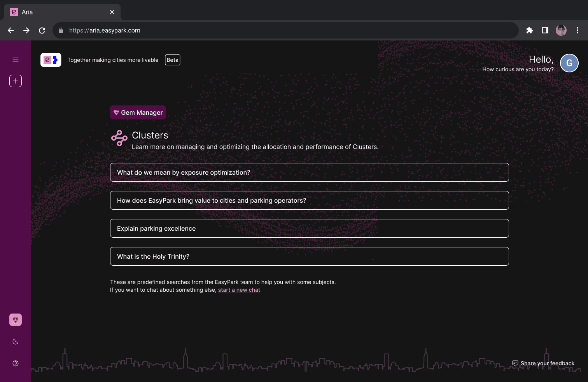This screenshot has width=588, height=382.
Task: Select the Aria browser tab
Action: [62, 12]
